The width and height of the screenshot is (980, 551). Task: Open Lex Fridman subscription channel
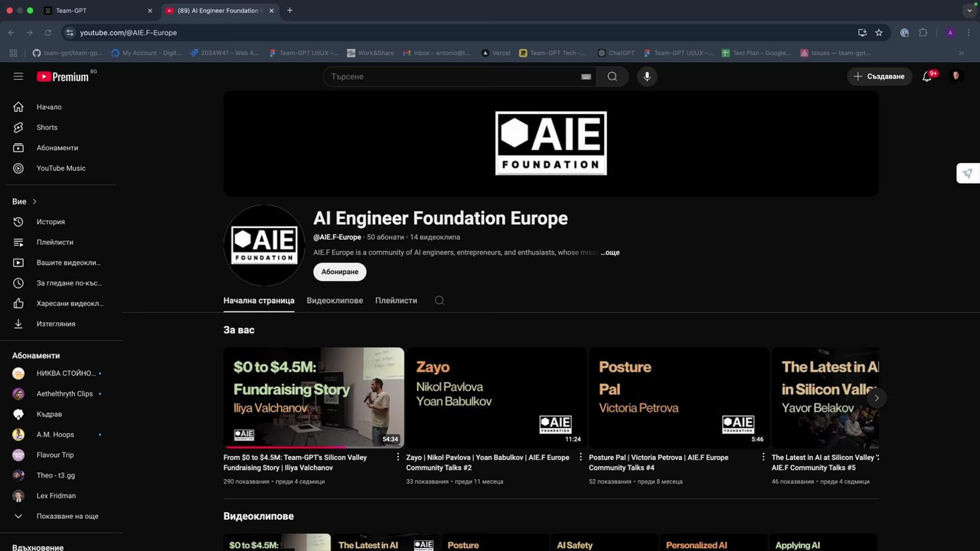(x=61, y=496)
